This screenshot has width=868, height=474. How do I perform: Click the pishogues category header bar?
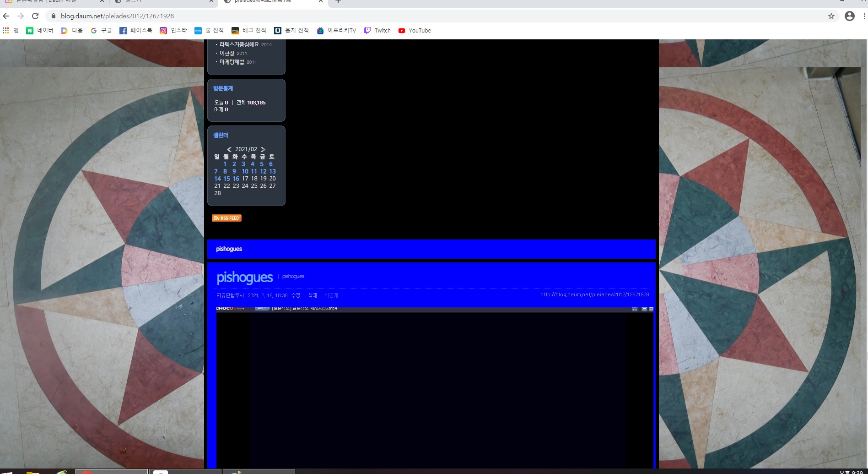[431, 249]
